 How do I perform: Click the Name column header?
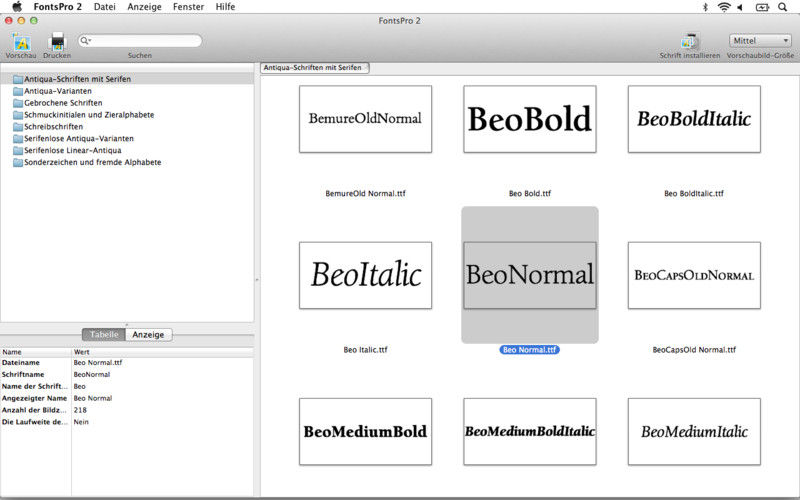(x=36, y=352)
